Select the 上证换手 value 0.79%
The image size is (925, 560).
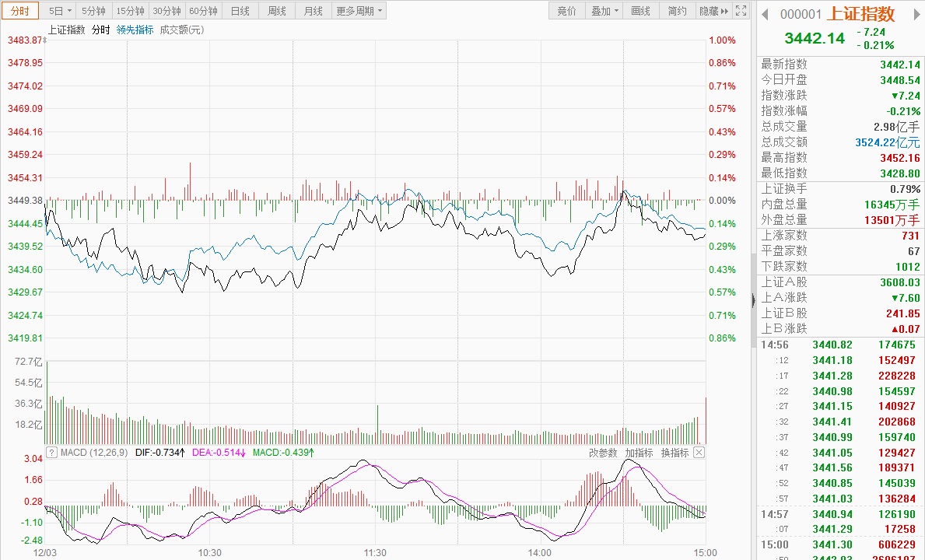point(906,189)
